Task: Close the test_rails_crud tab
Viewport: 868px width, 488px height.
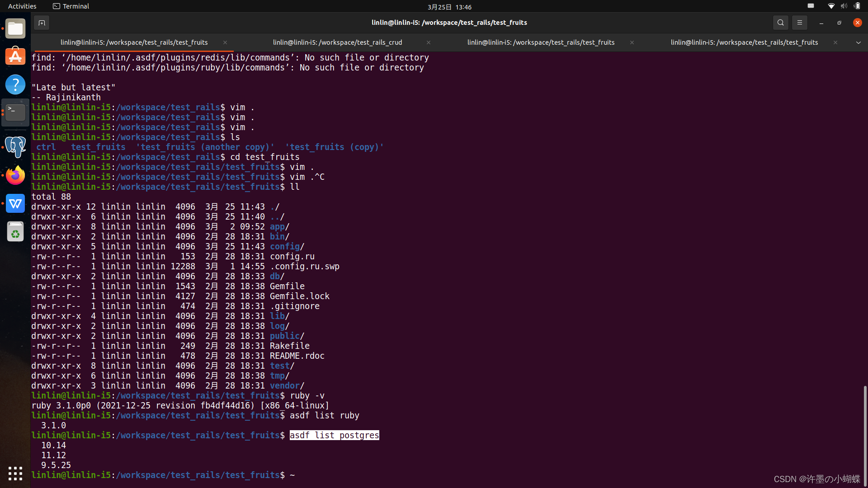Action: 428,42
